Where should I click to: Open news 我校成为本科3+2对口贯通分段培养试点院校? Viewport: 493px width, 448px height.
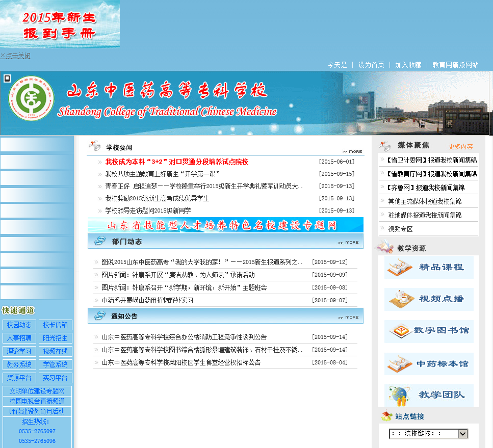coord(177,162)
